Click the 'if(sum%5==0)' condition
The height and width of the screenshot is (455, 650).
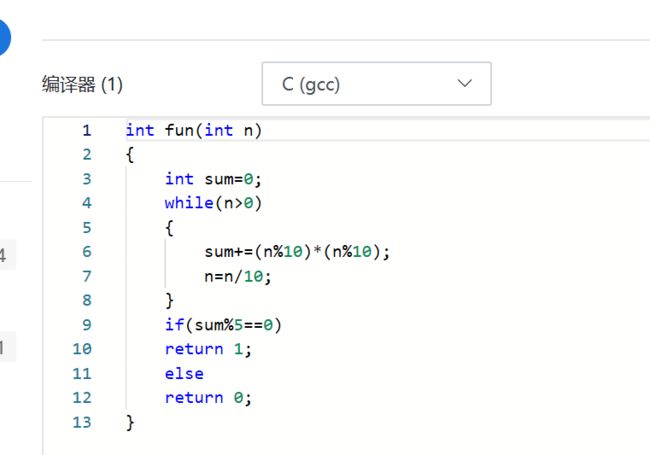pyautogui.click(x=223, y=325)
